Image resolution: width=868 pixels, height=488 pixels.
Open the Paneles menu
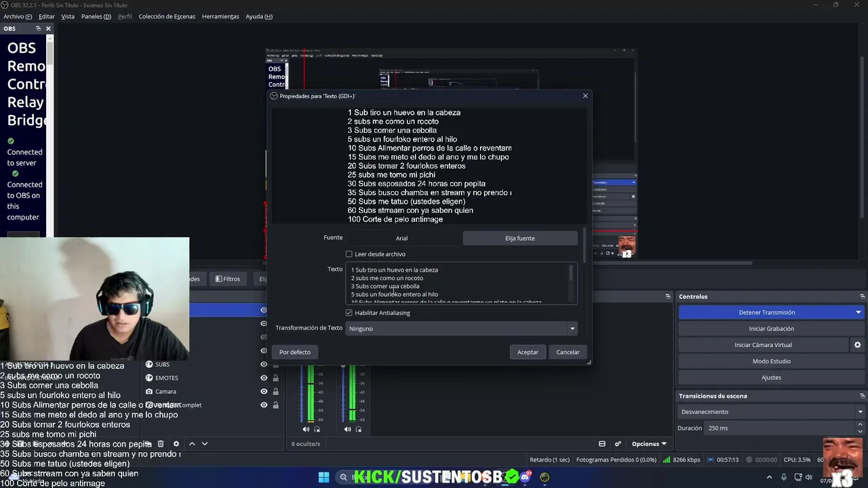tap(96, 16)
